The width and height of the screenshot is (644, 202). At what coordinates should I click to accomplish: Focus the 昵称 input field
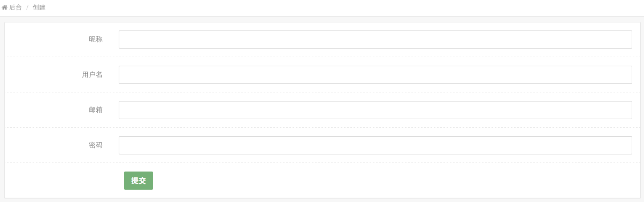click(375, 40)
